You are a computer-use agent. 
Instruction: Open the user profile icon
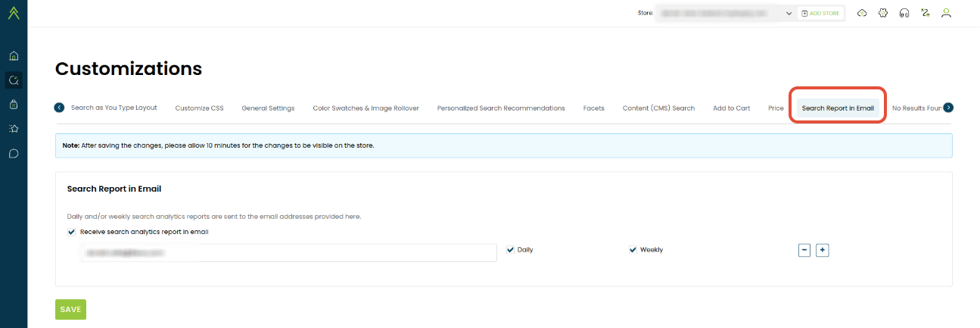pyautogui.click(x=946, y=14)
